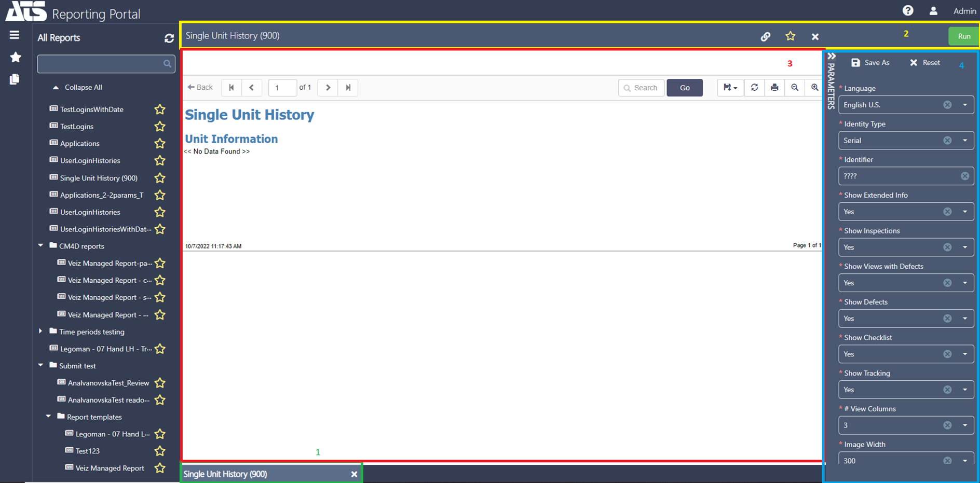Refresh the report output
The image size is (980, 483).
click(754, 87)
